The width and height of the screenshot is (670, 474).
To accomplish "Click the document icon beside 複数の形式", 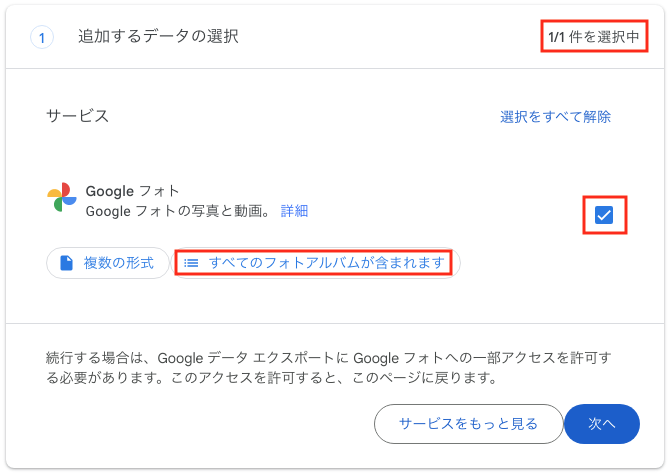I will [66, 263].
